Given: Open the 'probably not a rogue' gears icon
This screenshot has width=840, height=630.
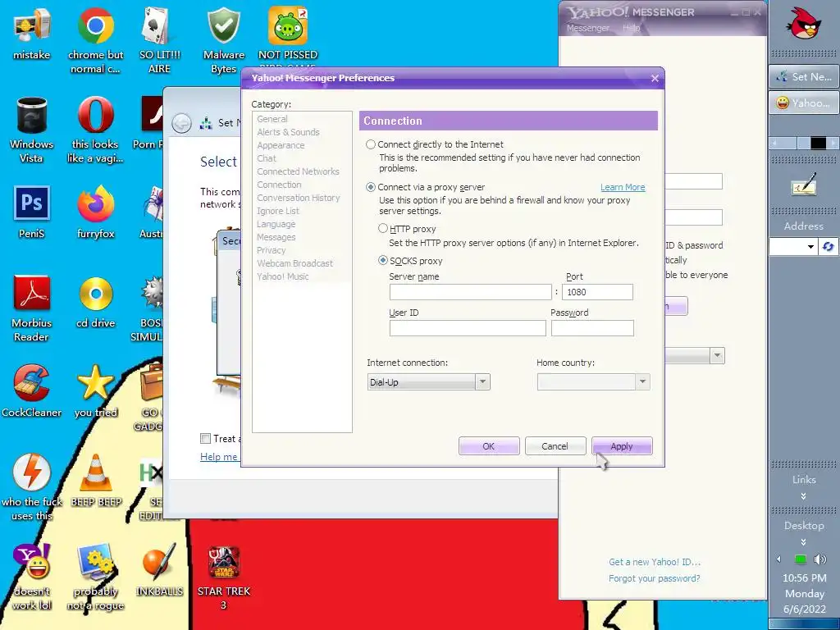Looking at the screenshot, I should pos(95,561).
